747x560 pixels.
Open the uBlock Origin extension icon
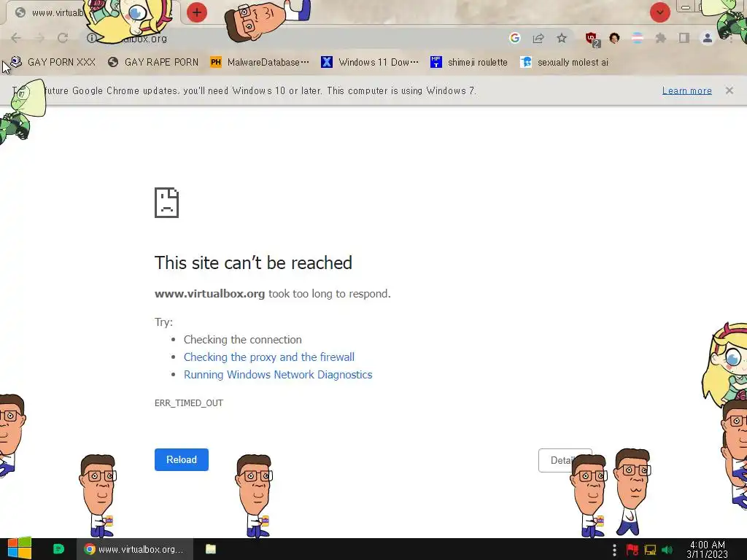pos(592,39)
